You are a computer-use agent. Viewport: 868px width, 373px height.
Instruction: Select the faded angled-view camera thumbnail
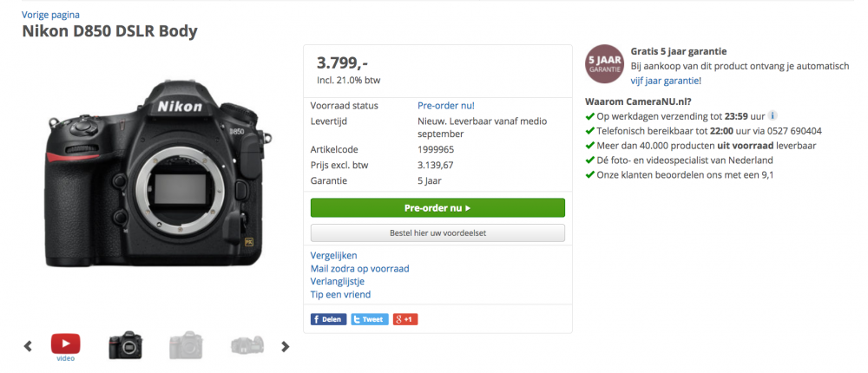247,344
